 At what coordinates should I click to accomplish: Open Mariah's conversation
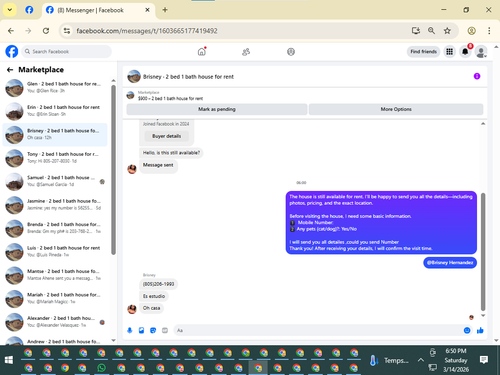[x=55, y=299]
